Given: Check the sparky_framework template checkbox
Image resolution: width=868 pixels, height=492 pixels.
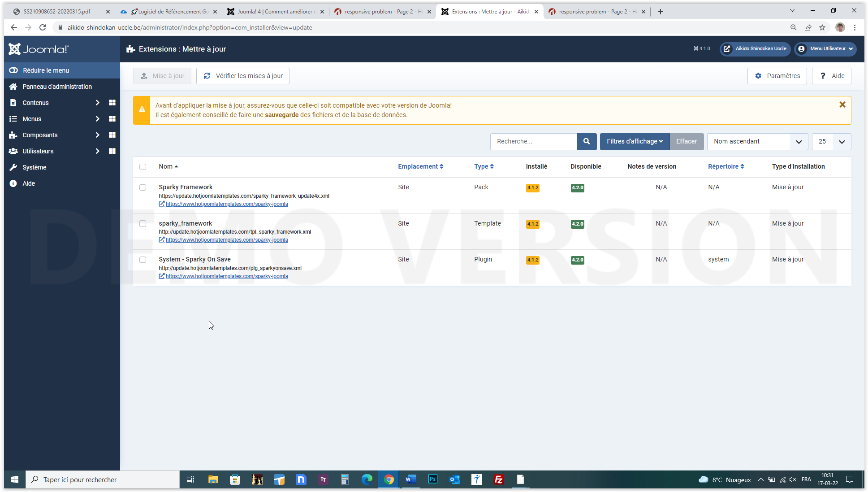Looking at the screenshot, I should tap(143, 223).
